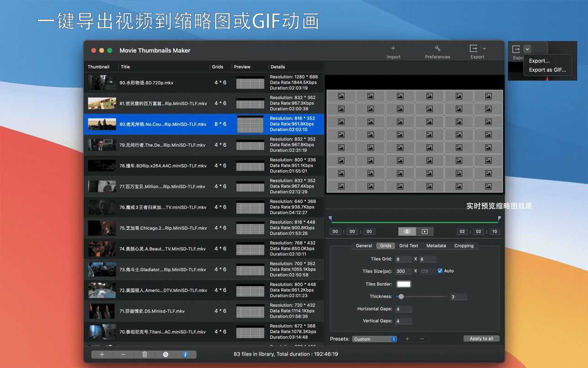Expand the Export dropdown arrow in main toolbar

tap(485, 49)
